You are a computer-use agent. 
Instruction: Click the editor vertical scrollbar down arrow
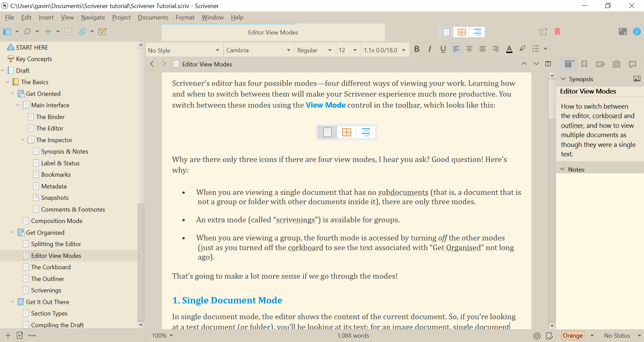[x=552, y=326]
